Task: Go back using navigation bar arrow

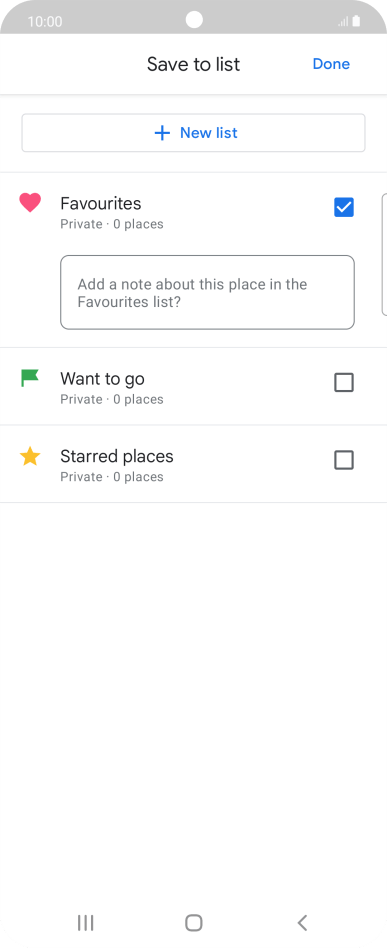Action: tap(302, 923)
